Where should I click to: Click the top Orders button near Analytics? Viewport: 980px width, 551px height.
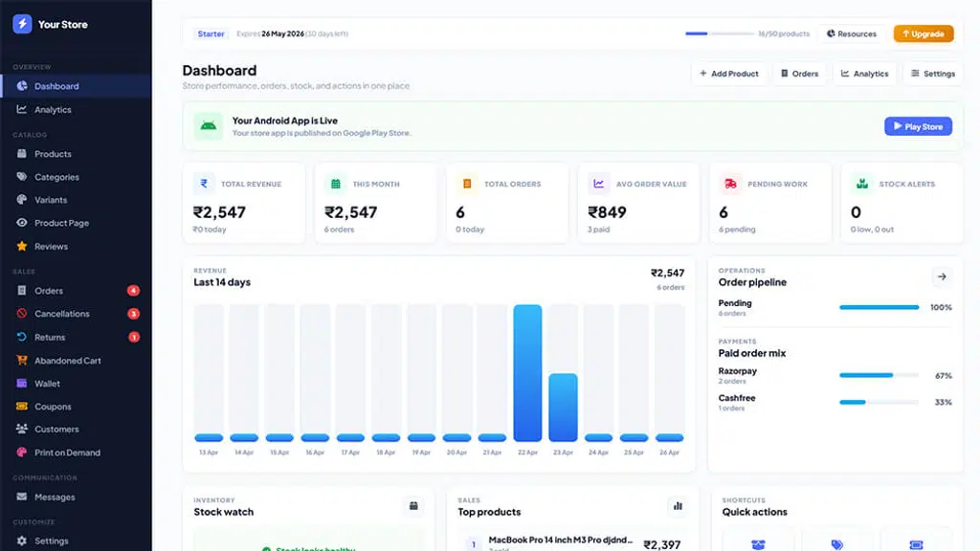pos(799,74)
